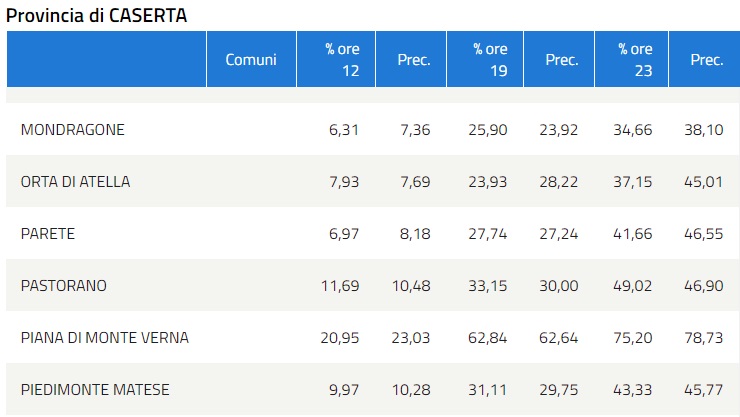Select the MONDRAGONE row name
Viewport: 740px width, 417px height.
(x=72, y=130)
